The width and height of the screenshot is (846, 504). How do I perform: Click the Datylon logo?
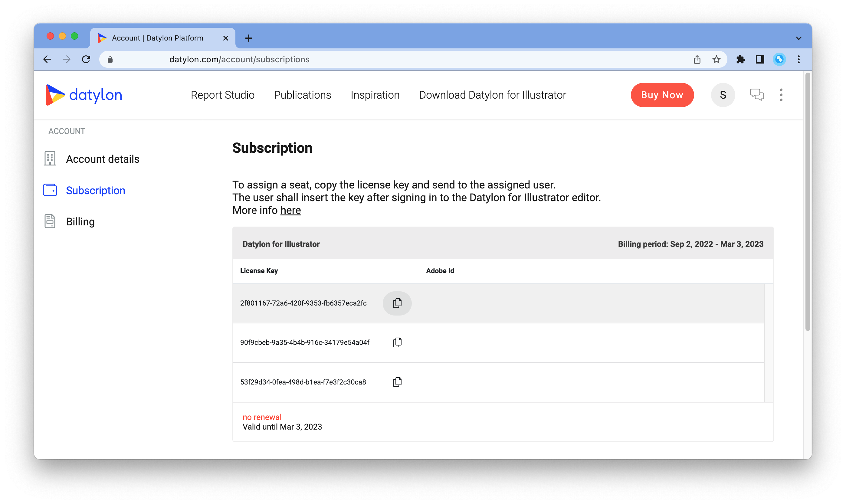(84, 95)
